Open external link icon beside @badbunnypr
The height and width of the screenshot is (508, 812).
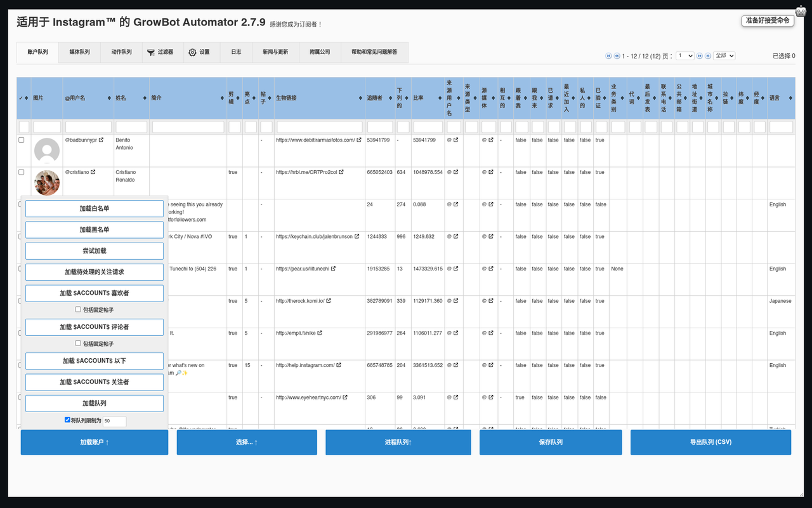coord(101,140)
